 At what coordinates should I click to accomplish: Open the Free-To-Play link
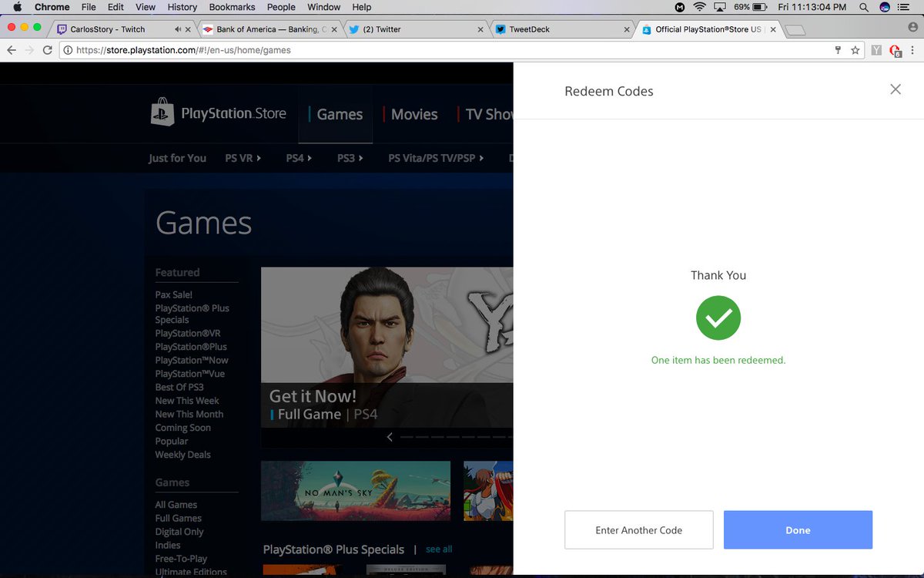181,559
